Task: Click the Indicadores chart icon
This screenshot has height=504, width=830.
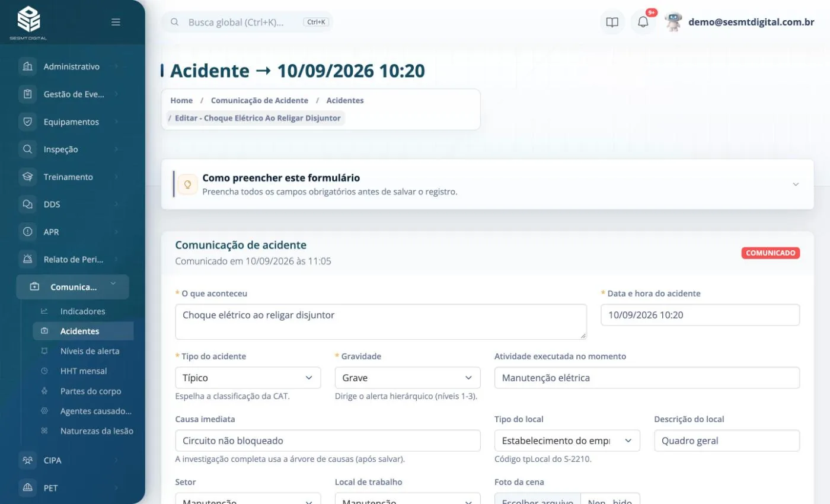Action: (44, 311)
